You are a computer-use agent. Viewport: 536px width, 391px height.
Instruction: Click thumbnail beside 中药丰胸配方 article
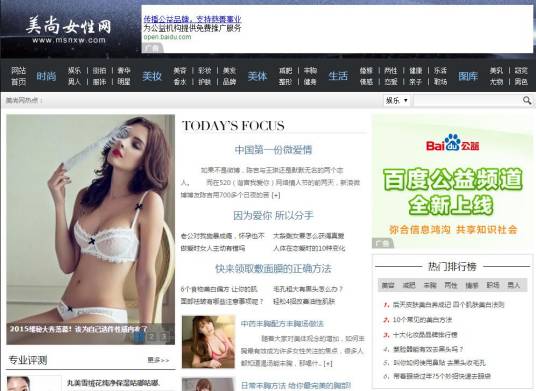click(209, 342)
